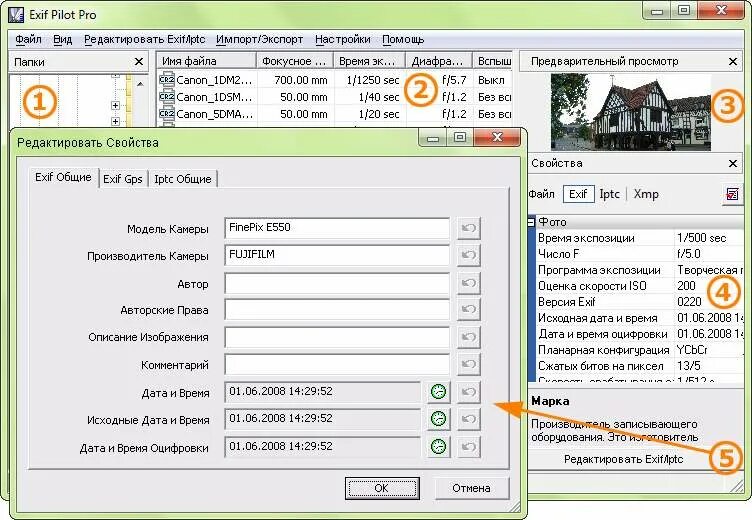Select the Сжатых битов на пиксел row
Screen dimensions: 752x520
[640, 366]
